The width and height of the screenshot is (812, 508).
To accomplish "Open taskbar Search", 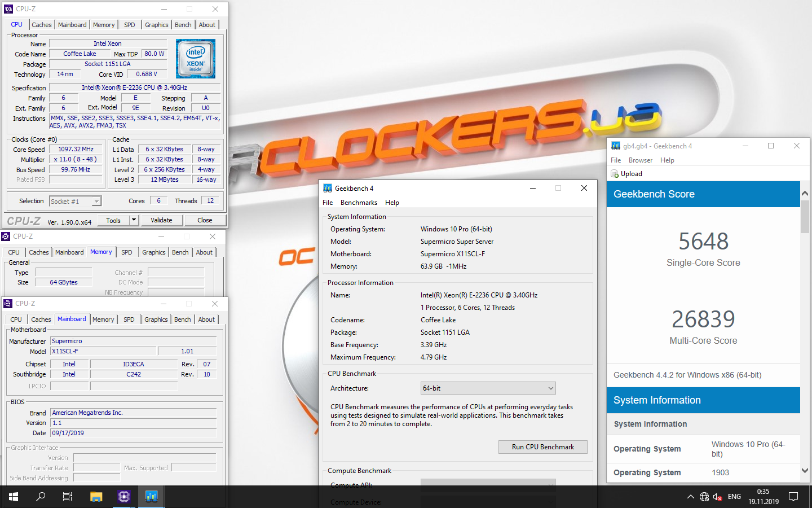I will pos(41,497).
